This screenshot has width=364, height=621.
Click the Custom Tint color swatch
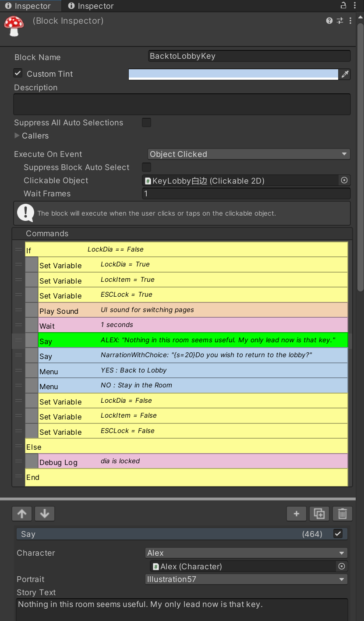pos(233,74)
